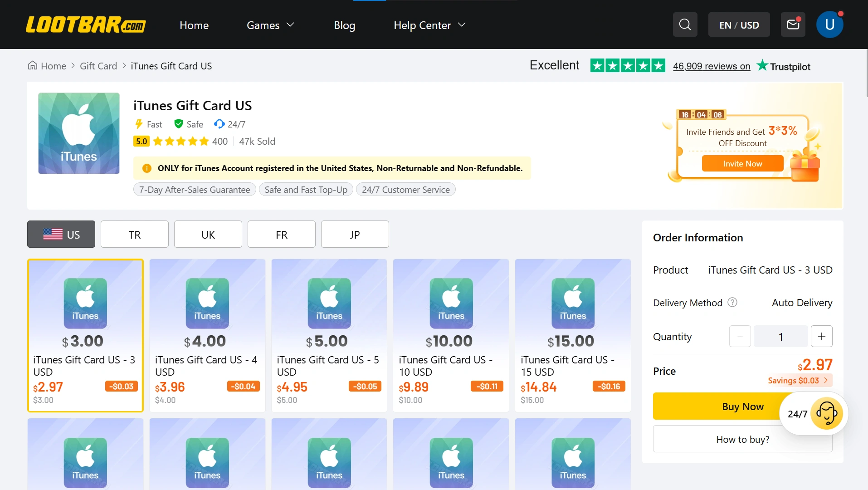
Task: Click the Fast lightning bolt icon
Action: 139,124
